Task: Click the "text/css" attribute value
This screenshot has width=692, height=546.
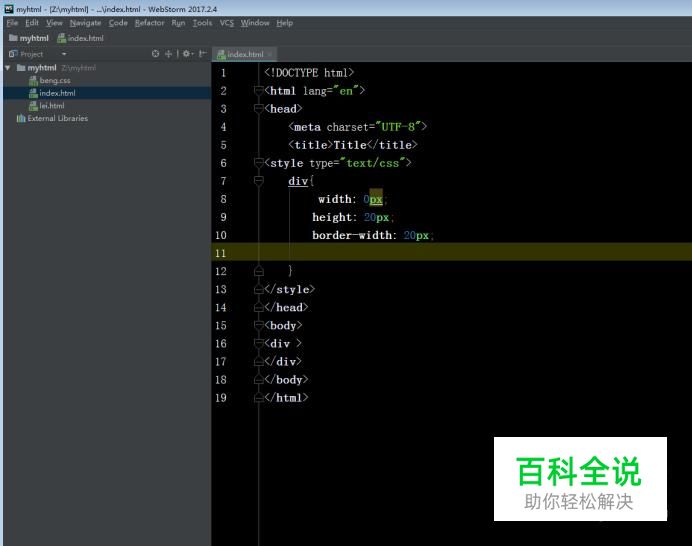Action: tap(372, 163)
